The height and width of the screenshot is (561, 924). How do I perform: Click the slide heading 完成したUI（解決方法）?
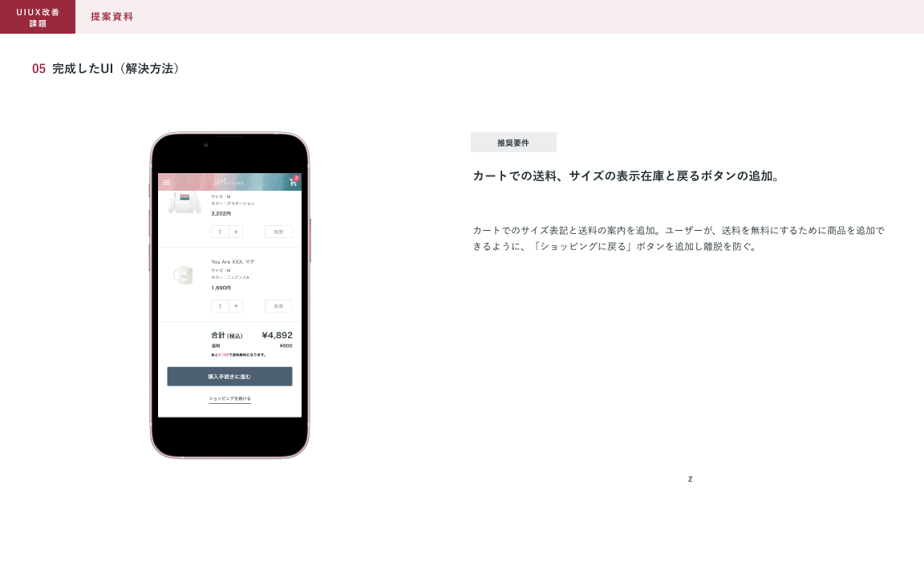[x=115, y=69]
